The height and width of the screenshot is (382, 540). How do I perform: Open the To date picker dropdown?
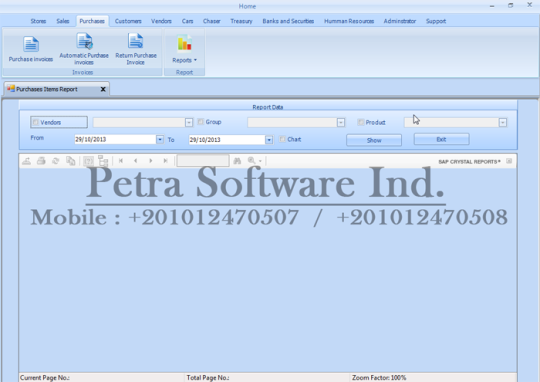coord(269,140)
